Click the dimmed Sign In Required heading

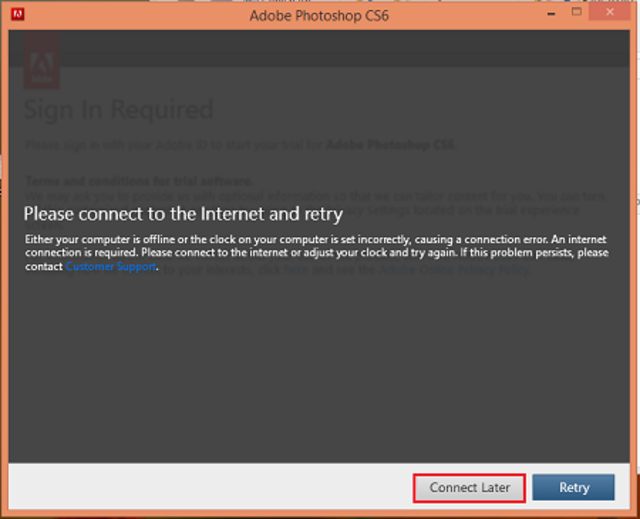point(119,109)
